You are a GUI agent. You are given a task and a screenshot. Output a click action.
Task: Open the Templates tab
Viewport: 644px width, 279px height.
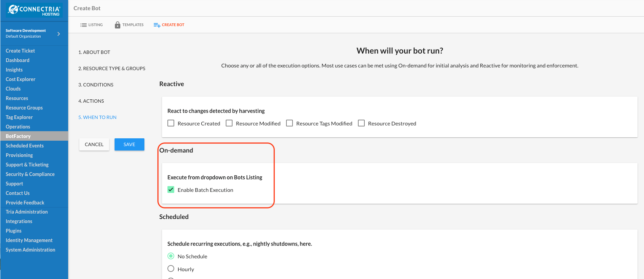click(129, 25)
